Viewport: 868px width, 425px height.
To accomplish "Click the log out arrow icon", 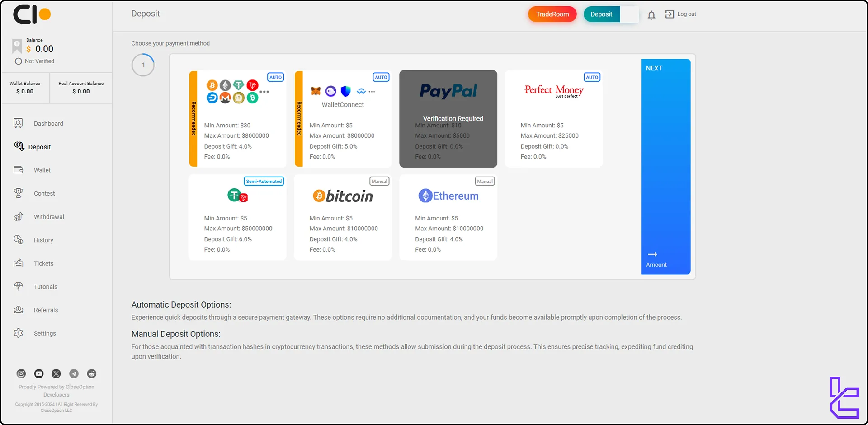I will tap(670, 14).
